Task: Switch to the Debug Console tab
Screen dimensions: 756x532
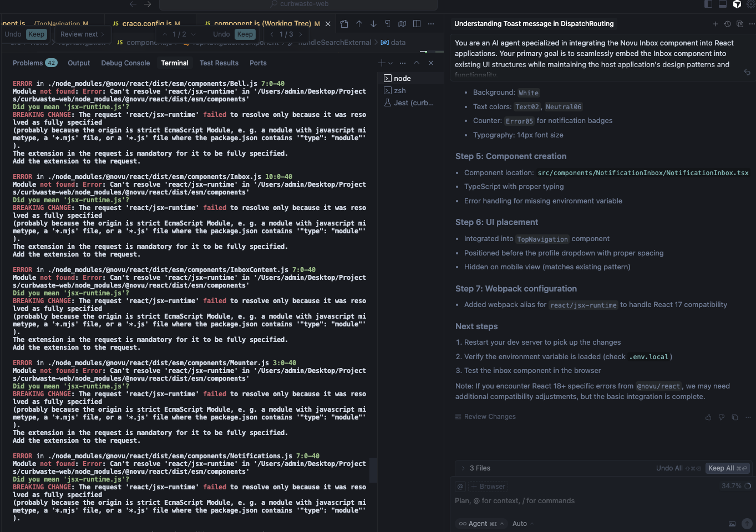Action: tap(125, 63)
